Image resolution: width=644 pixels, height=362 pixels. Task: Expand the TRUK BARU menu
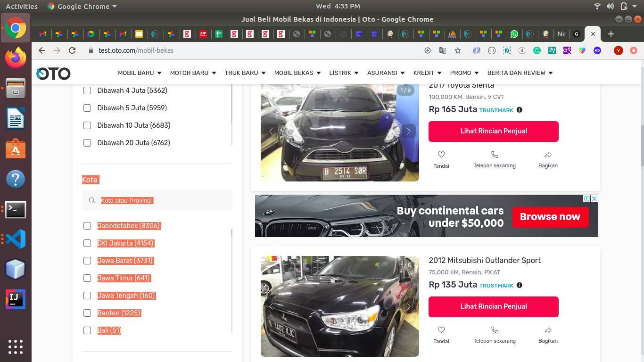[245, 73]
